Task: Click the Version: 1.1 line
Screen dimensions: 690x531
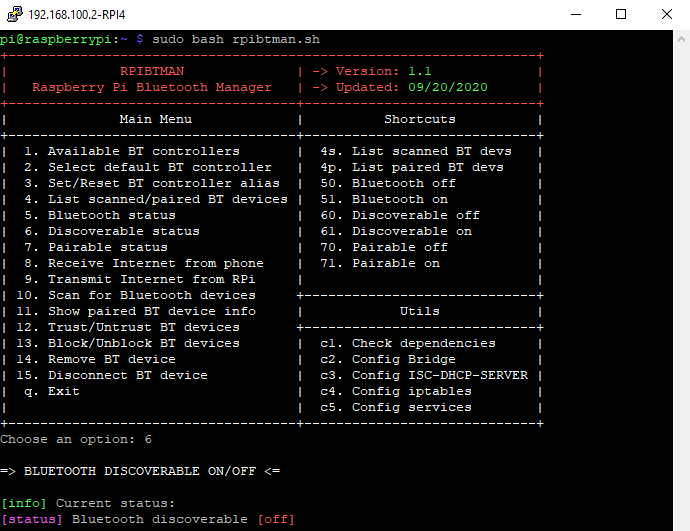Action: pyautogui.click(x=372, y=71)
